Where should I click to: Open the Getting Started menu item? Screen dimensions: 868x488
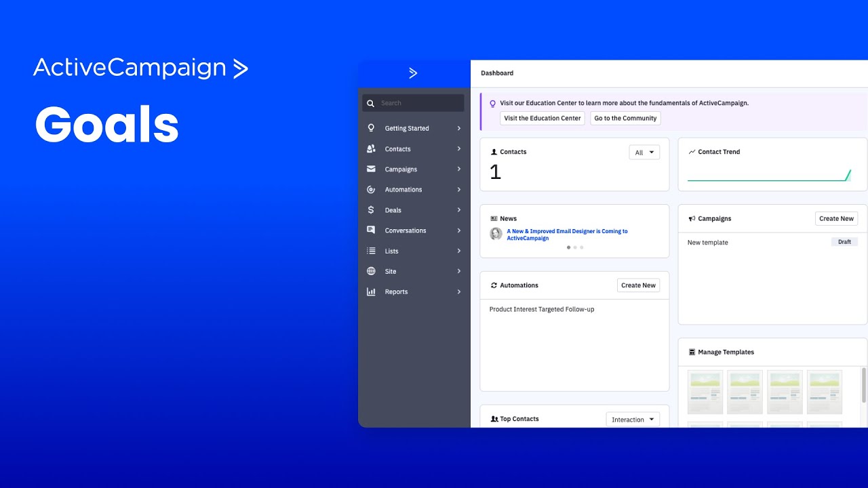click(x=414, y=128)
